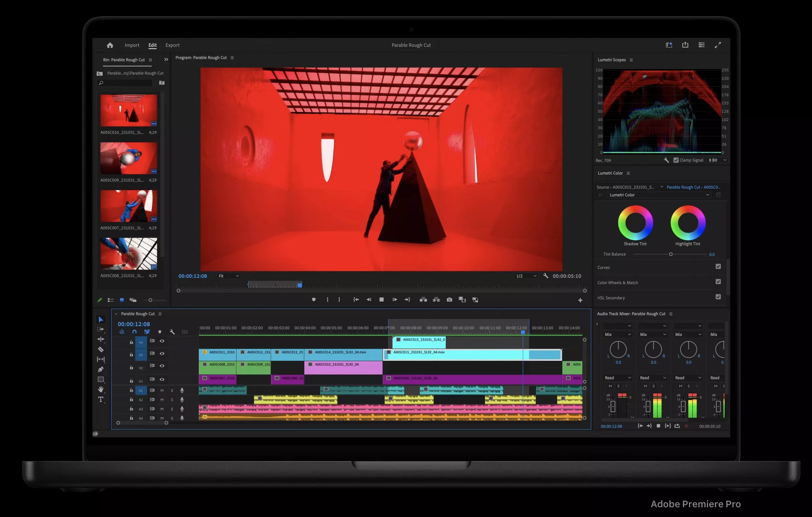812x517 pixels.
Task: Switch the bin to icon view
Action: [x=122, y=300]
